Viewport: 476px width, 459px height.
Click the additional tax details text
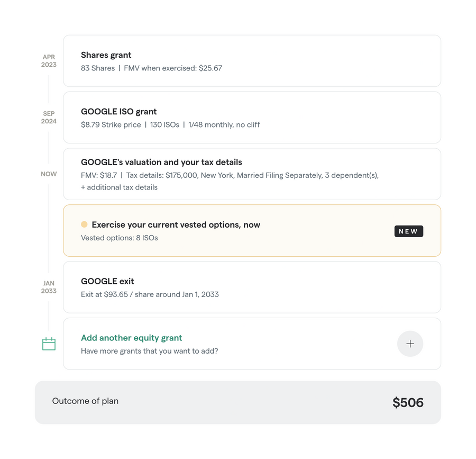(118, 187)
